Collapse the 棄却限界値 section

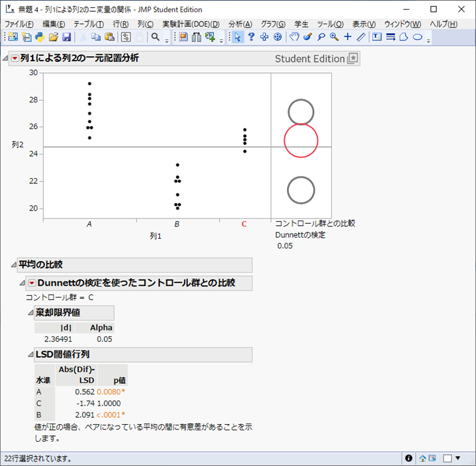[29, 313]
